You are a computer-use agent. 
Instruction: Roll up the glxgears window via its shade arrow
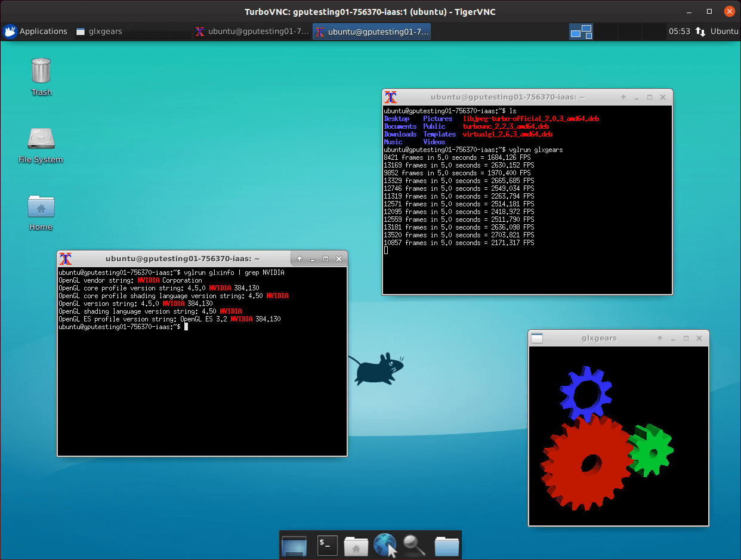coord(659,338)
